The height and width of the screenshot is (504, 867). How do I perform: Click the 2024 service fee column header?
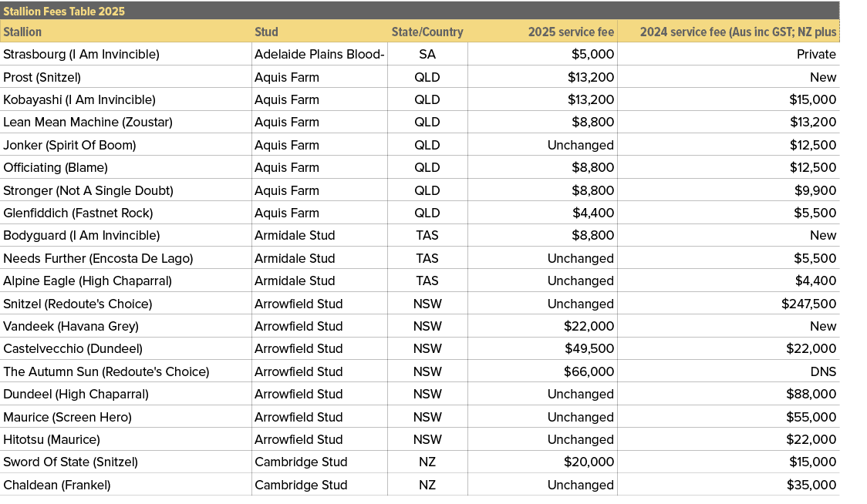click(x=737, y=32)
